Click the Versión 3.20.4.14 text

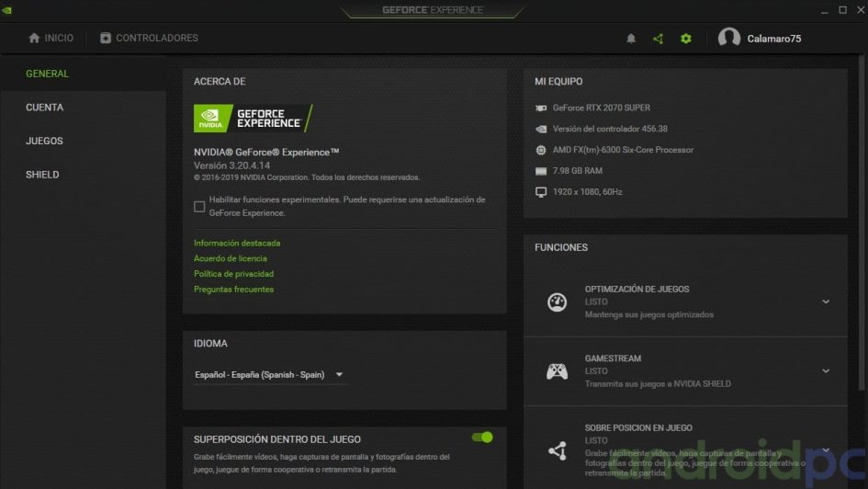pos(232,165)
